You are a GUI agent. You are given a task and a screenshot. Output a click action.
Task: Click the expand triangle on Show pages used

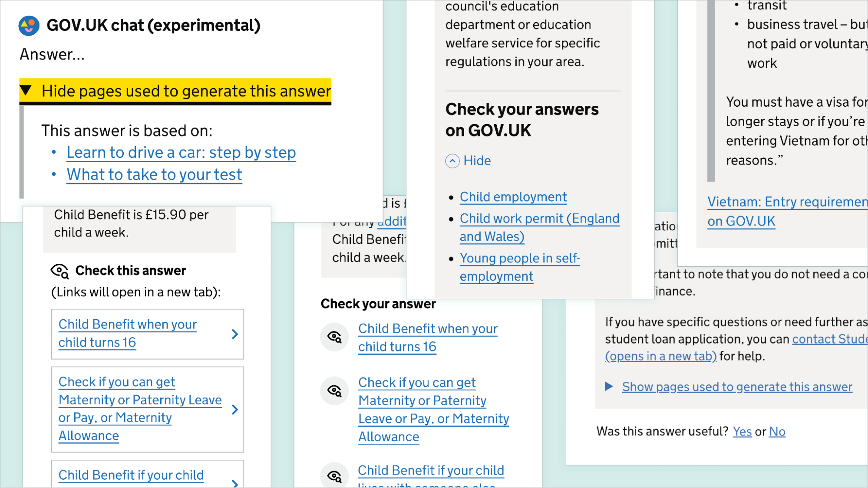coord(609,386)
